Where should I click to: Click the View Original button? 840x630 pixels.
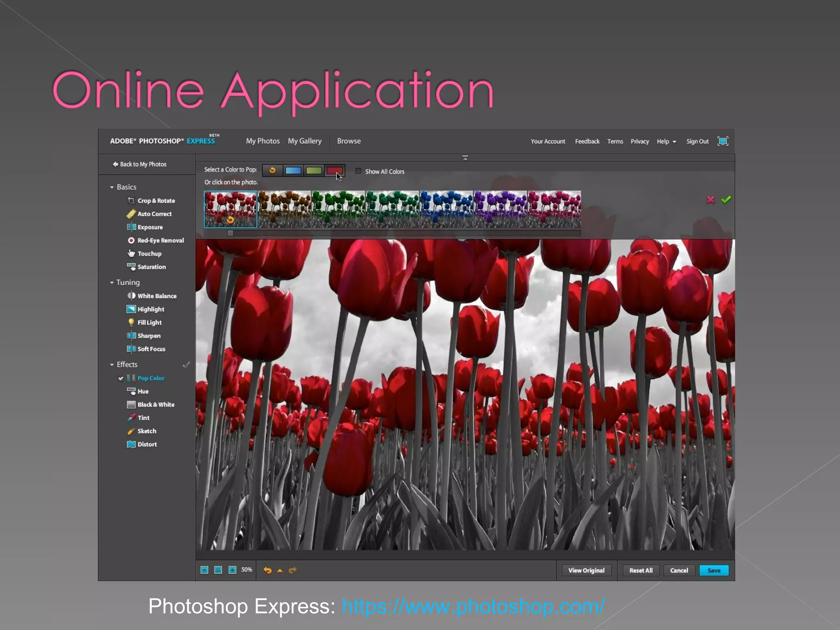[586, 571]
